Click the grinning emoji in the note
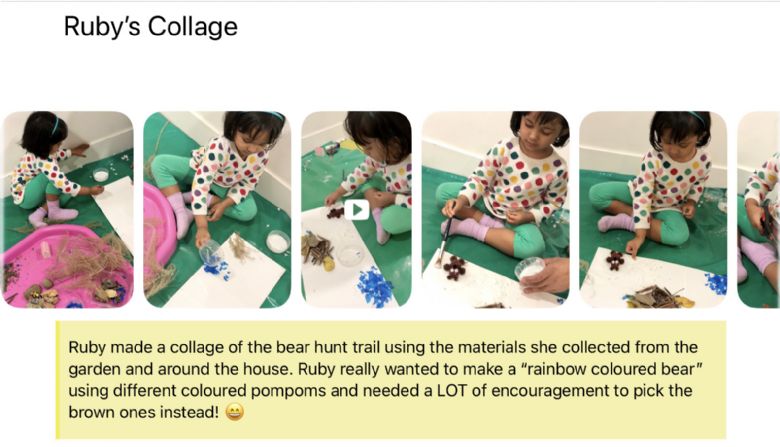Image resolution: width=780 pixels, height=447 pixels. 235,412
